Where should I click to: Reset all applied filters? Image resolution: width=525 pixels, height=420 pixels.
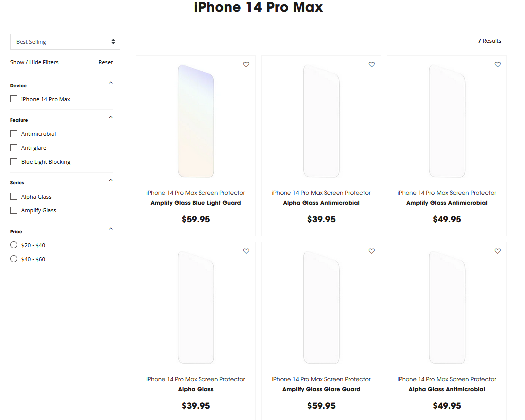coord(105,62)
